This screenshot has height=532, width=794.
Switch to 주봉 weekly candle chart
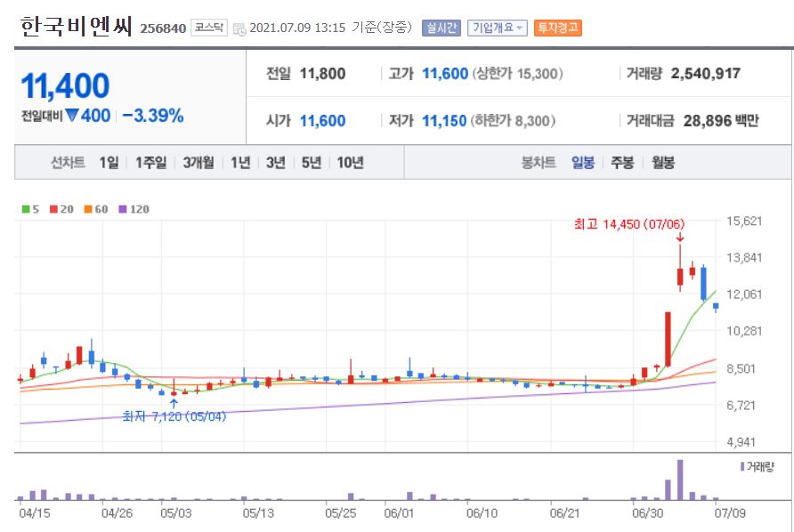pyautogui.click(x=622, y=163)
